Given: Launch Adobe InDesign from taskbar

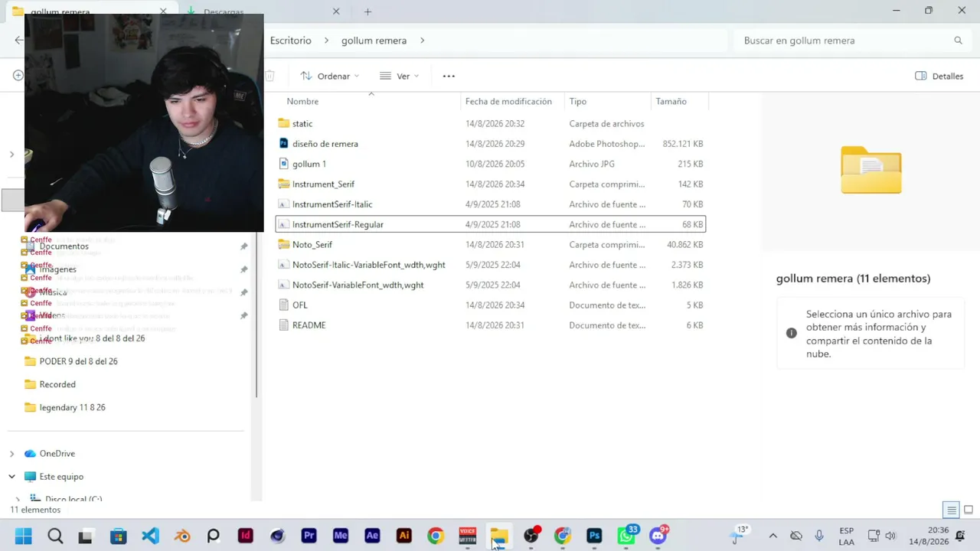Looking at the screenshot, I should pos(245,536).
